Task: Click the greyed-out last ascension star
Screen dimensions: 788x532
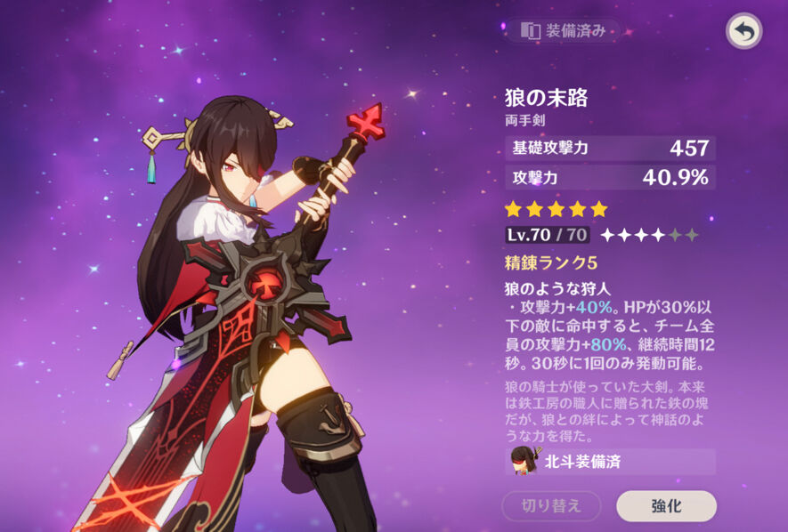Action: tap(692, 235)
